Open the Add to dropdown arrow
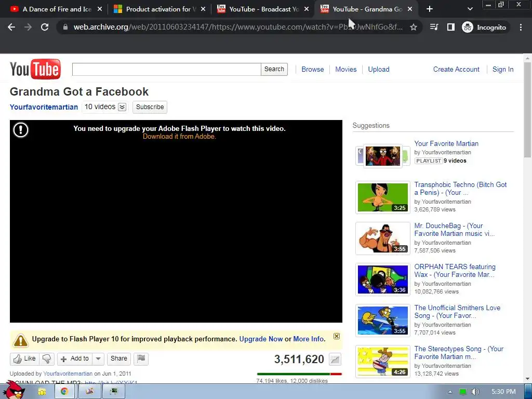The image size is (532, 399). tap(98, 359)
